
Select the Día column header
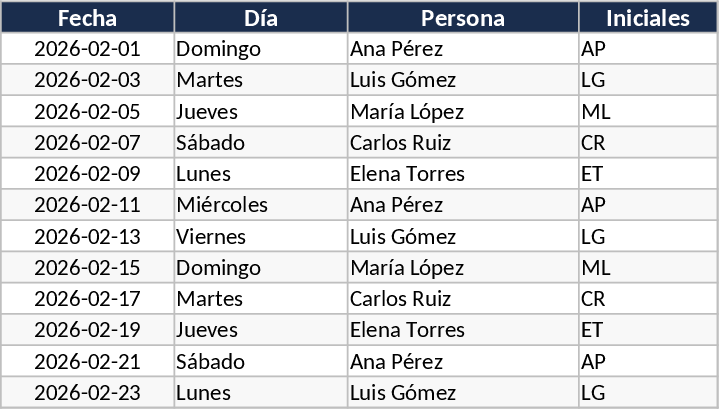click(x=261, y=18)
